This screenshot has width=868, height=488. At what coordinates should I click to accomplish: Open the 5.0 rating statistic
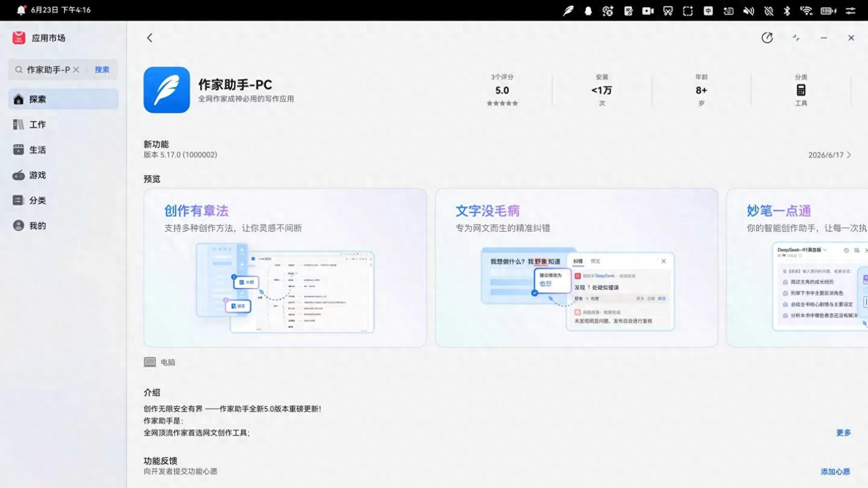pyautogui.click(x=502, y=90)
